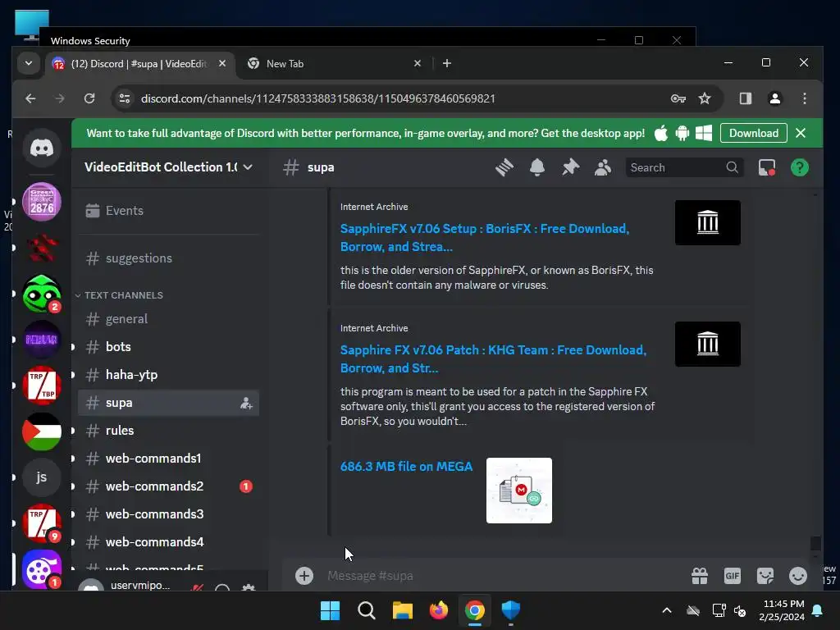The width and height of the screenshot is (840, 630).
Task: Open the Chrome three-dot menu
Action: point(804,98)
